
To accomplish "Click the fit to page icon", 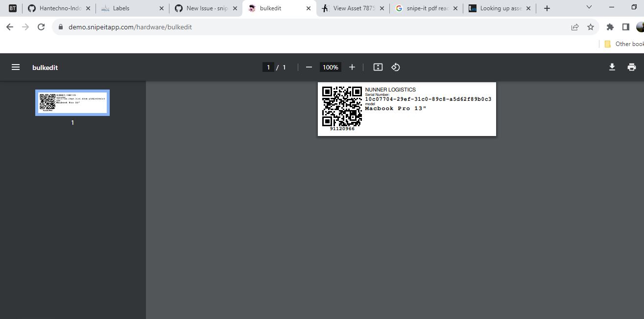I will coord(377,67).
